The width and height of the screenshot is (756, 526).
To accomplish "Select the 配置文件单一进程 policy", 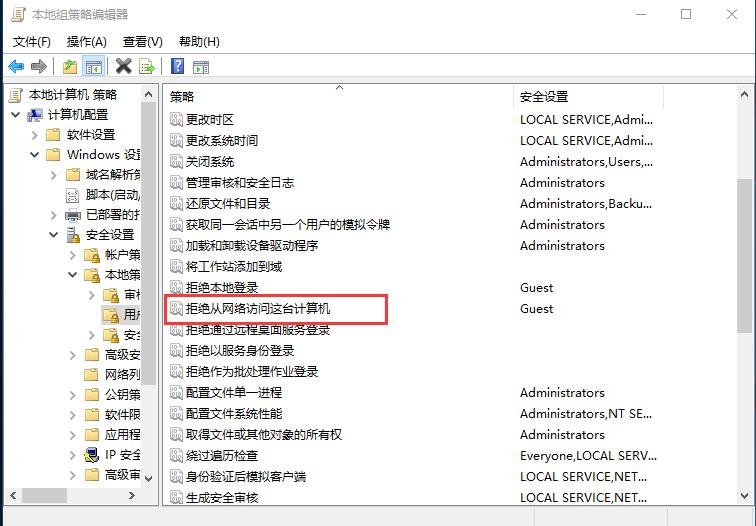I will tap(234, 392).
